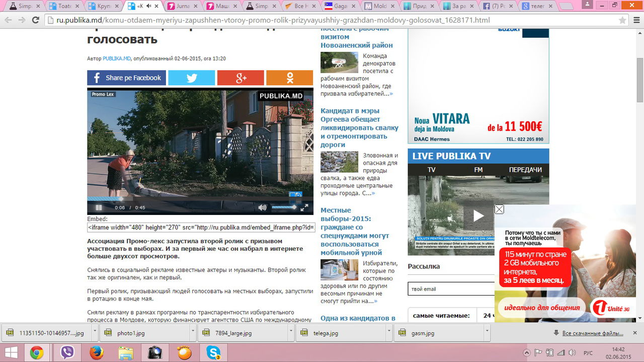Open Orhei dump article thumbnail
The image size is (644, 362).
click(x=339, y=162)
